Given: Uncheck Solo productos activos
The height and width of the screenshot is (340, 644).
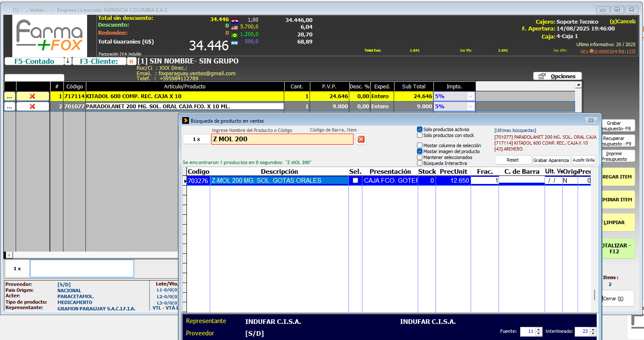Looking at the screenshot, I should point(420,129).
